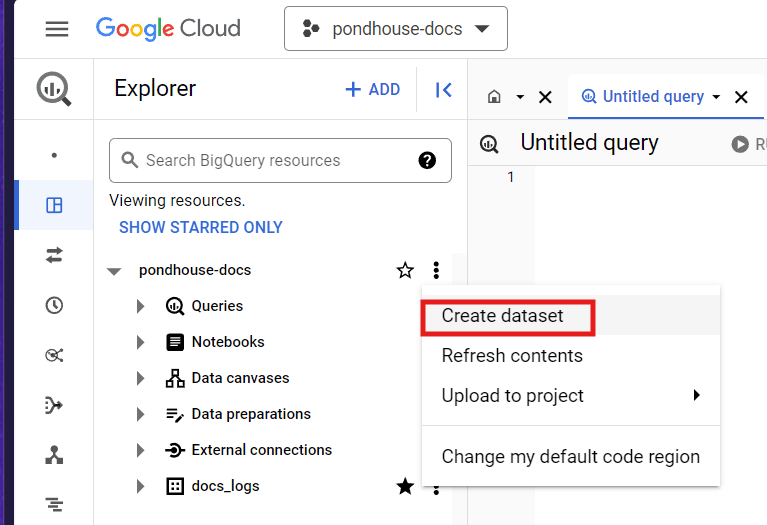
Task: Click the Notebooks document icon in tree
Action: tap(175, 342)
